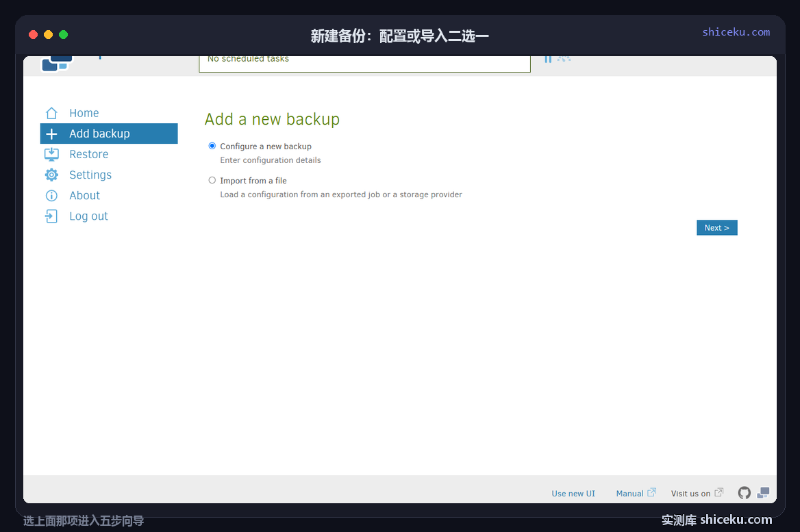Open the GitHub icon in the footer
This screenshot has height=532, width=800.
744,493
